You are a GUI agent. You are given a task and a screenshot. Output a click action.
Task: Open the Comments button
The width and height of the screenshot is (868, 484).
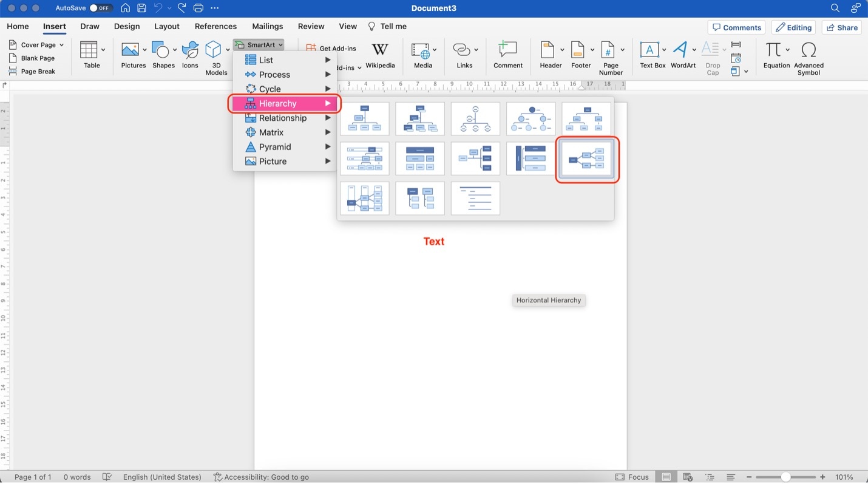click(x=736, y=28)
